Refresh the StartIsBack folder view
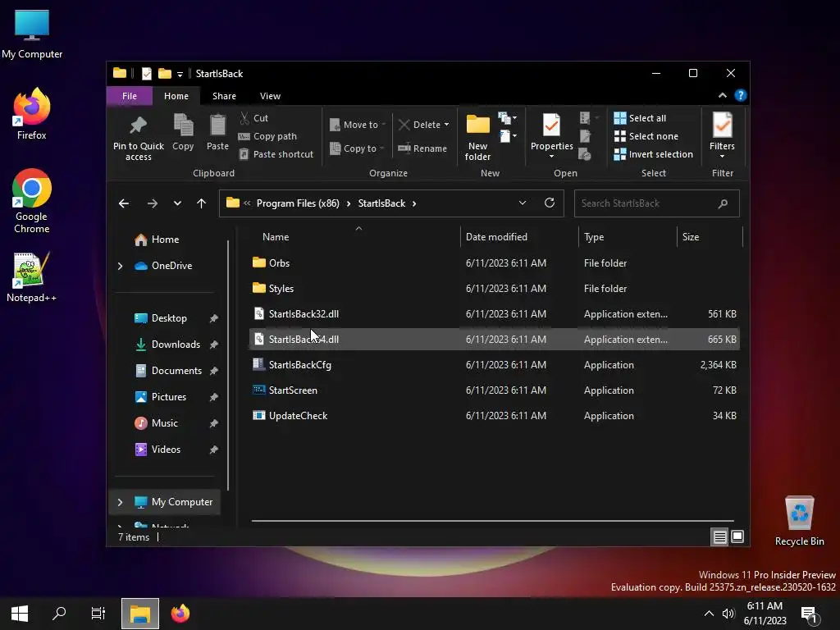The image size is (840, 630). [x=549, y=203]
